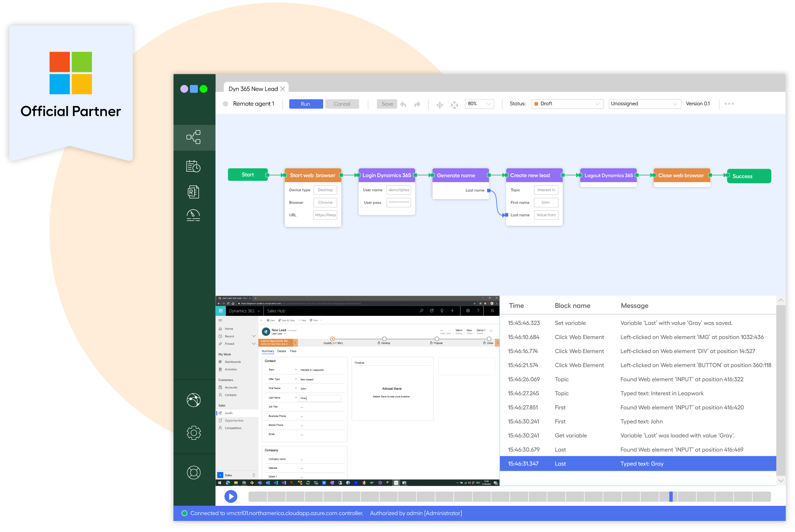Viewport: 795px width, 532px height.
Task: Open the three-dots more options menu
Action: click(x=729, y=103)
